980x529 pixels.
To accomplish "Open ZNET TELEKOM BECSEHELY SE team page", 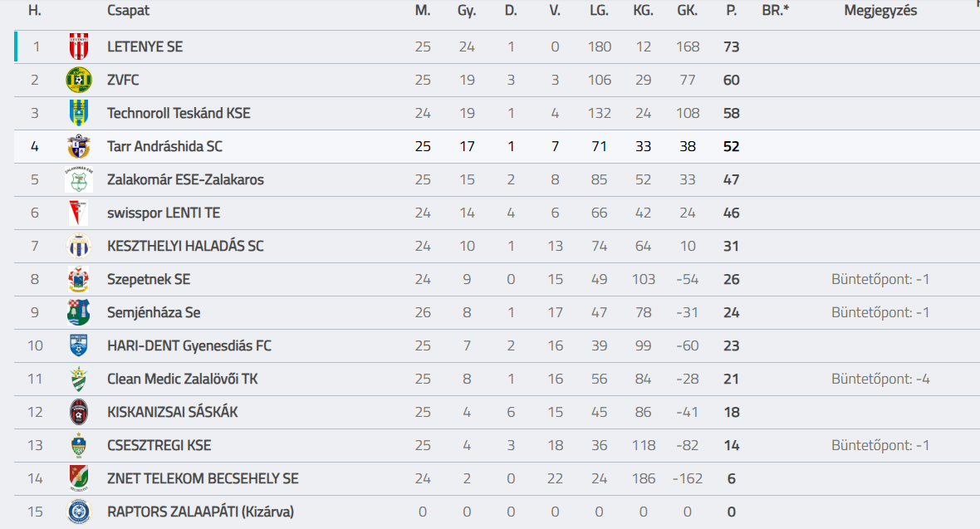I will click(203, 478).
